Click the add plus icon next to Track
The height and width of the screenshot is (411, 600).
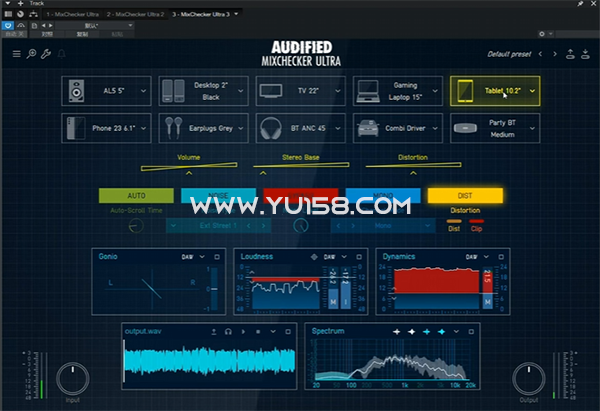pos(21,3)
